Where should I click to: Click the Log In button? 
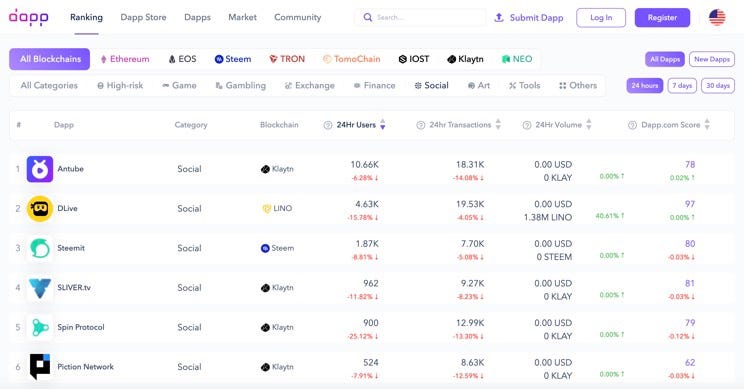coord(601,18)
